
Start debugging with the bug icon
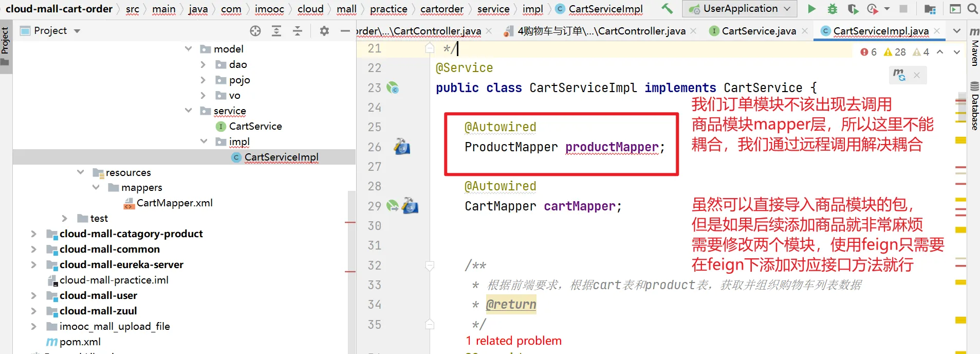point(833,9)
